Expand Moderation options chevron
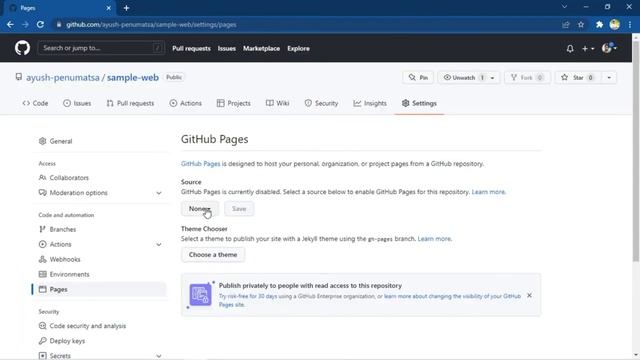 159,193
